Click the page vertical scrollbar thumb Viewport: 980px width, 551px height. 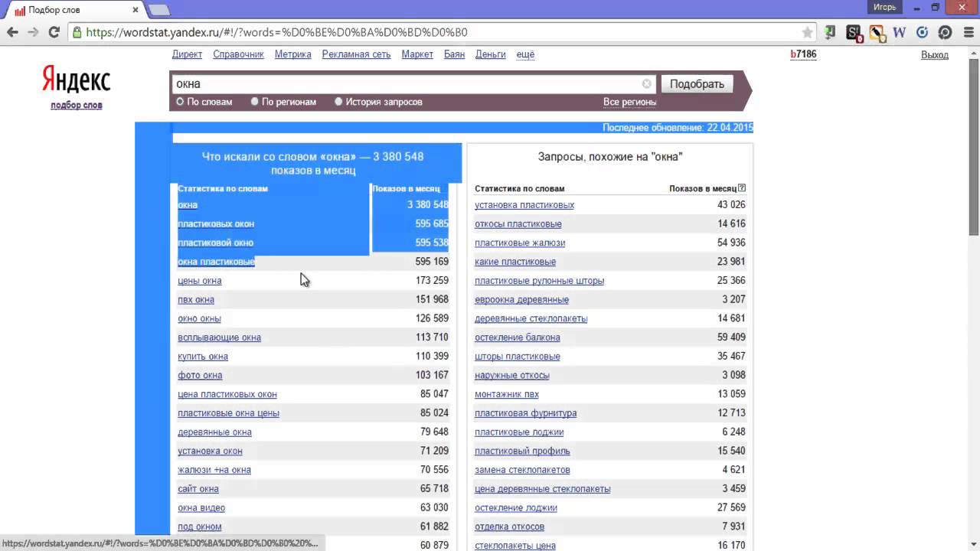(x=974, y=145)
